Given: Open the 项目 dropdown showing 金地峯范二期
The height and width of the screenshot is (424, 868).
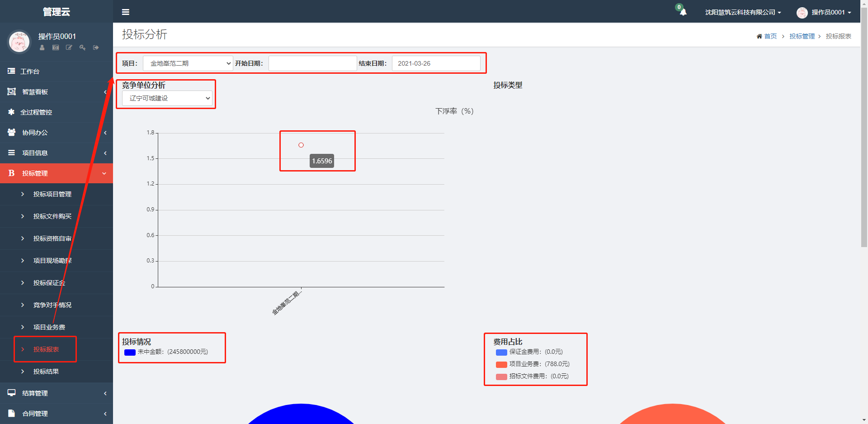Looking at the screenshot, I should (188, 63).
